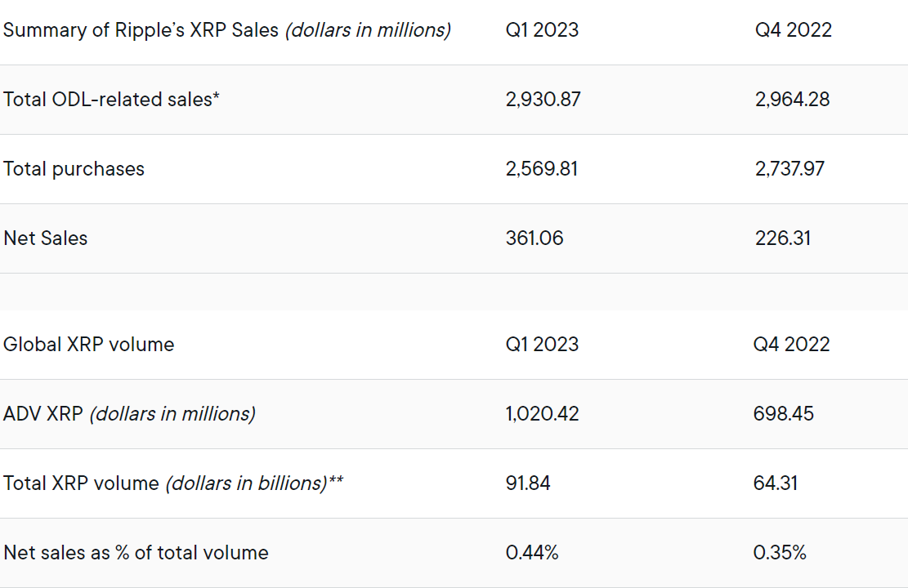Select the 2,737.97 purchases value
Image resolution: width=908 pixels, height=588 pixels.
pyautogui.click(x=789, y=169)
